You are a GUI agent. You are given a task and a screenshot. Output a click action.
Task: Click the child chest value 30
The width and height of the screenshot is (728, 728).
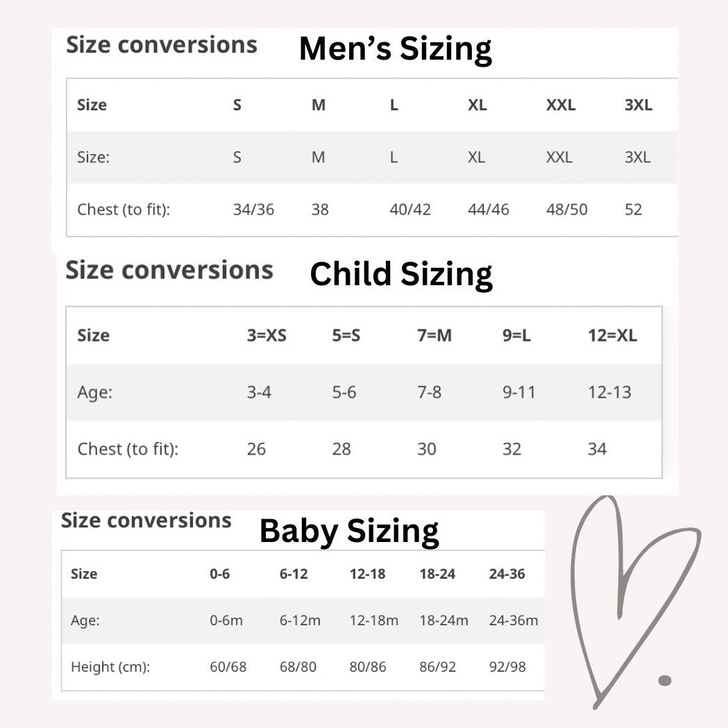[426, 450]
